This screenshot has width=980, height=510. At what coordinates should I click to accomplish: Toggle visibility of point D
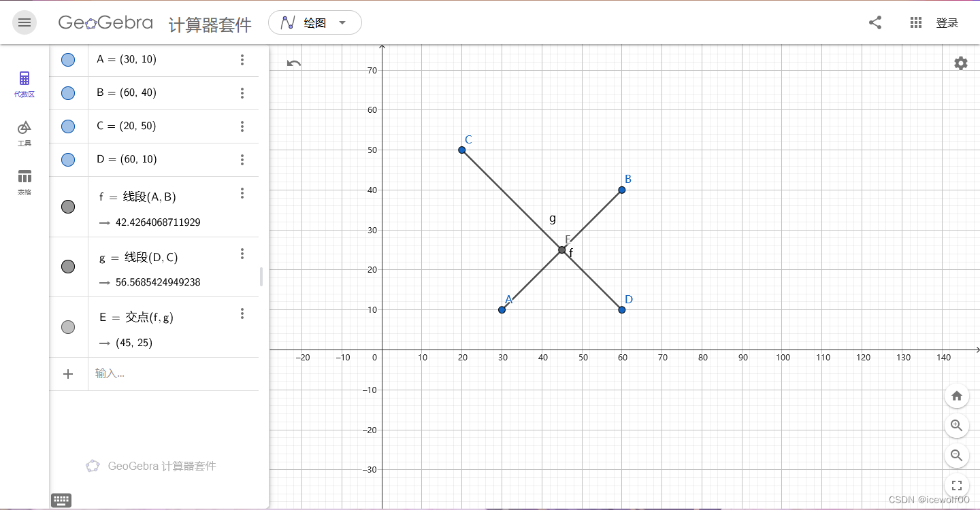(x=68, y=160)
